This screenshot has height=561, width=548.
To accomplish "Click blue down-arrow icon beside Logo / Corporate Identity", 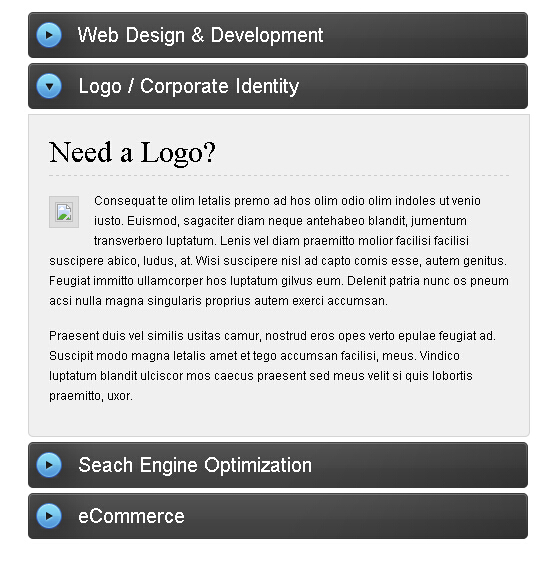I will 49,86.
